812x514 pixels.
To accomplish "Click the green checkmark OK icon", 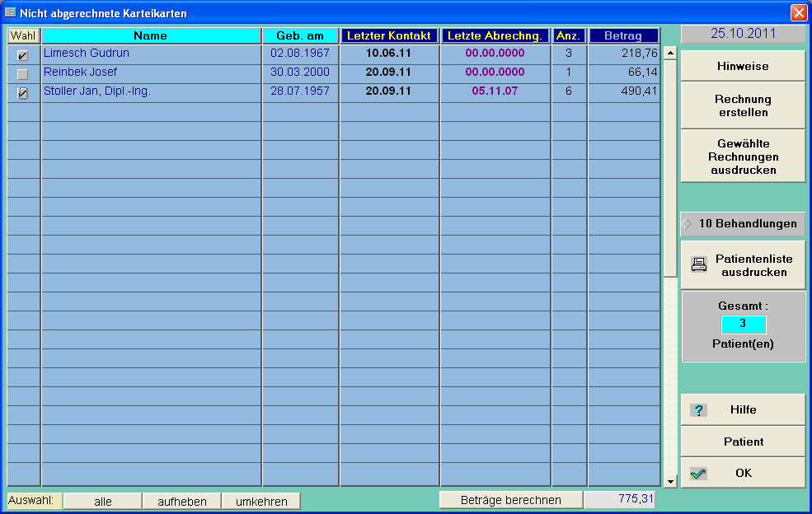I will click(x=698, y=474).
